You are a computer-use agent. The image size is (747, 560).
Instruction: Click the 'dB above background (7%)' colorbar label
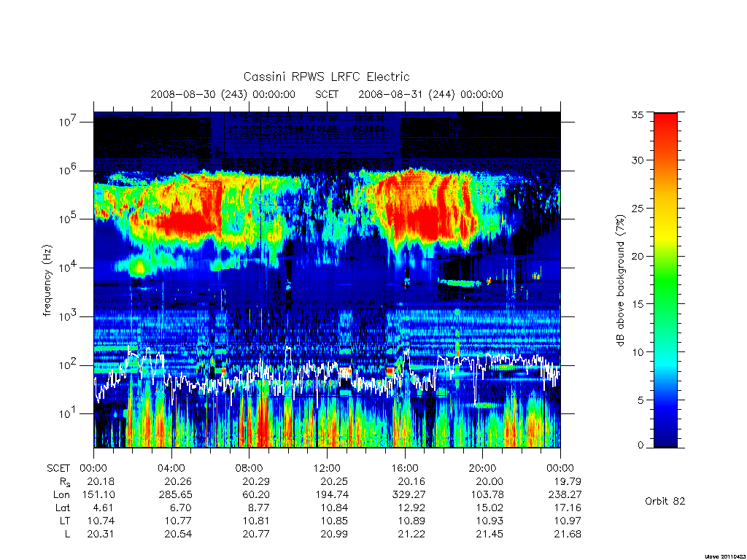[x=620, y=280]
